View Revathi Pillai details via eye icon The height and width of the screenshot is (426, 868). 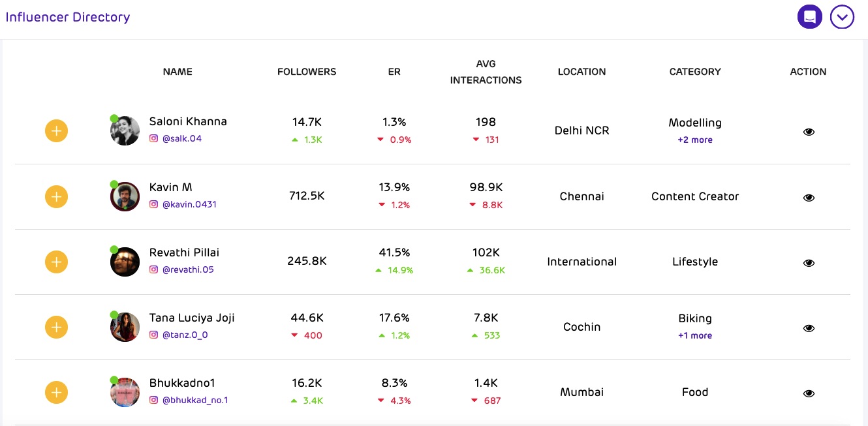pyautogui.click(x=809, y=263)
